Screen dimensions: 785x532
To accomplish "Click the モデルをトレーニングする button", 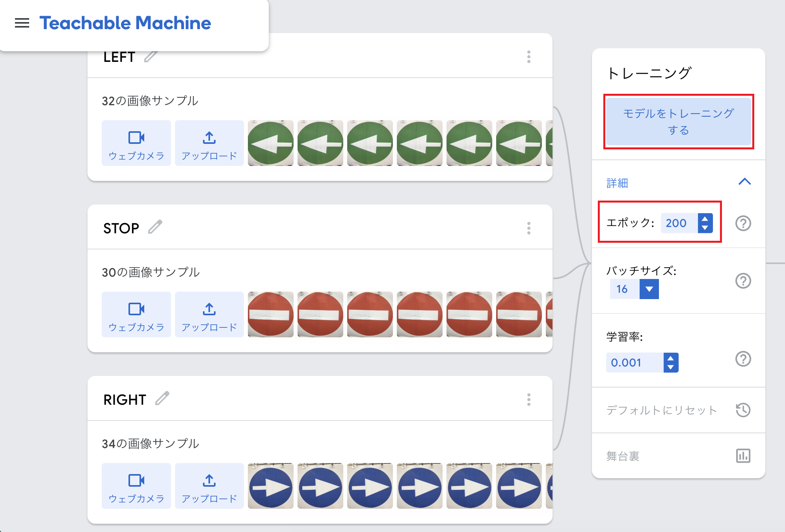I will tap(678, 121).
